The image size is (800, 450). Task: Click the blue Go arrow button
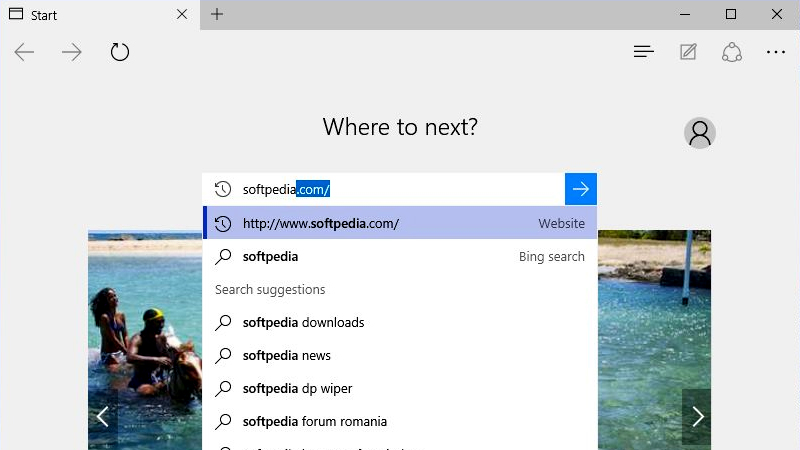(581, 189)
